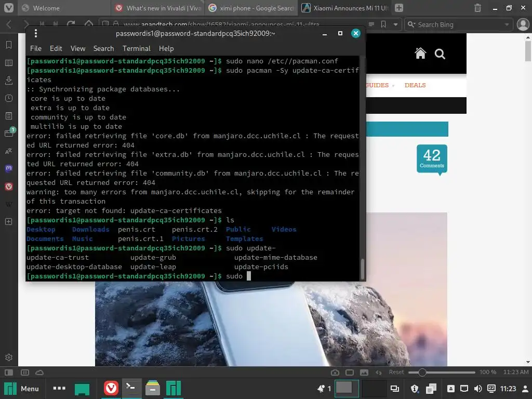Open the terminal File menu

[x=36, y=48]
